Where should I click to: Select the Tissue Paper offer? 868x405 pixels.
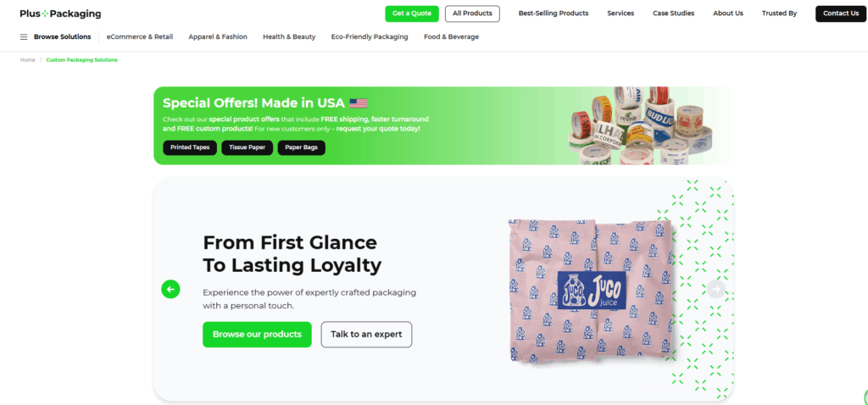click(247, 147)
